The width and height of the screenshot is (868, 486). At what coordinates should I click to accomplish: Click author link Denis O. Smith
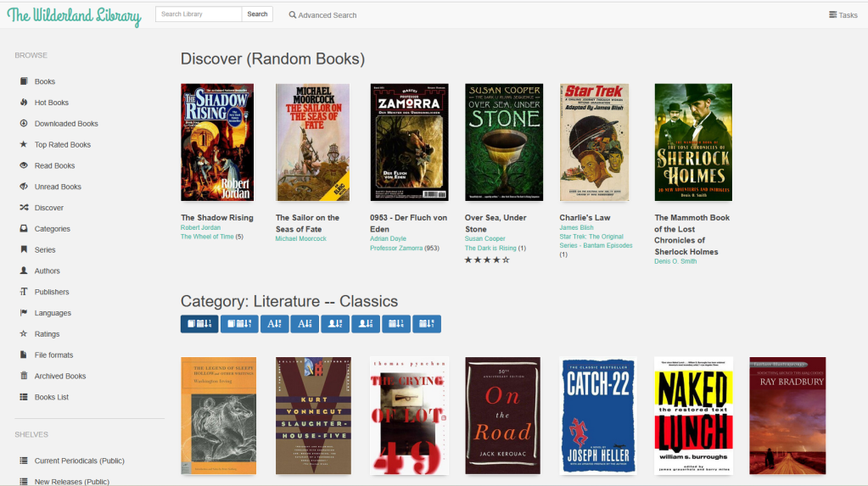click(x=675, y=261)
